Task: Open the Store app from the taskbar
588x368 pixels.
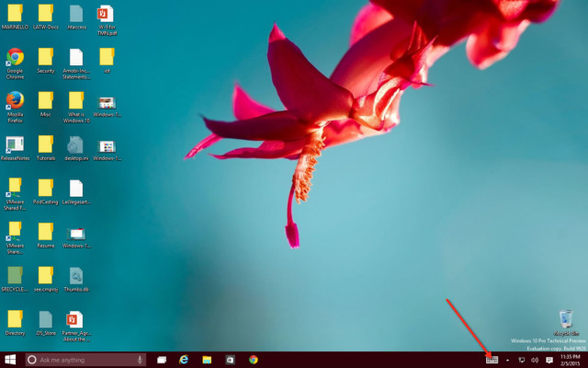Action: click(230, 360)
